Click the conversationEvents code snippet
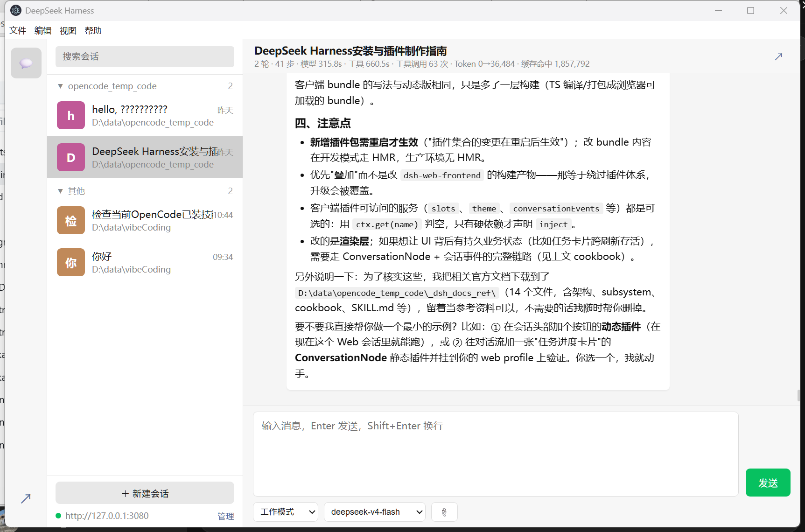The width and height of the screenshot is (805, 532). pyautogui.click(x=556, y=209)
